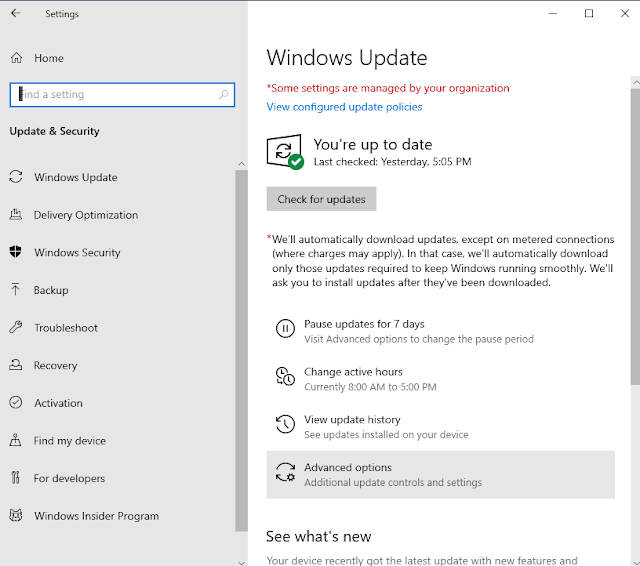Open View update history

point(440,427)
